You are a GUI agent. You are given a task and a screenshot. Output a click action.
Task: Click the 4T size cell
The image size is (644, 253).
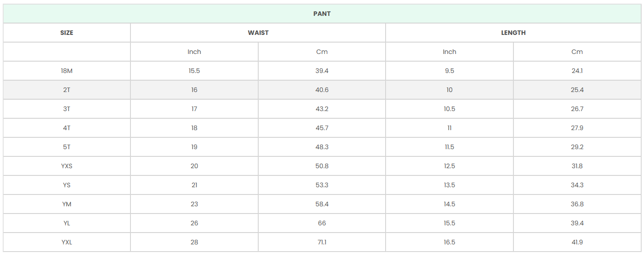tap(67, 128)
